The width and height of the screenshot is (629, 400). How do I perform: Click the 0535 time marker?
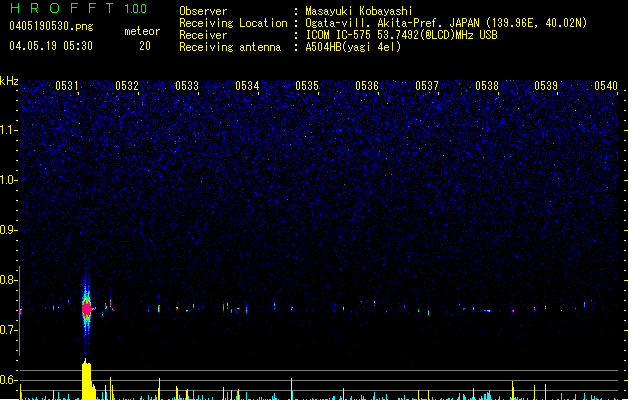point(307,86)
